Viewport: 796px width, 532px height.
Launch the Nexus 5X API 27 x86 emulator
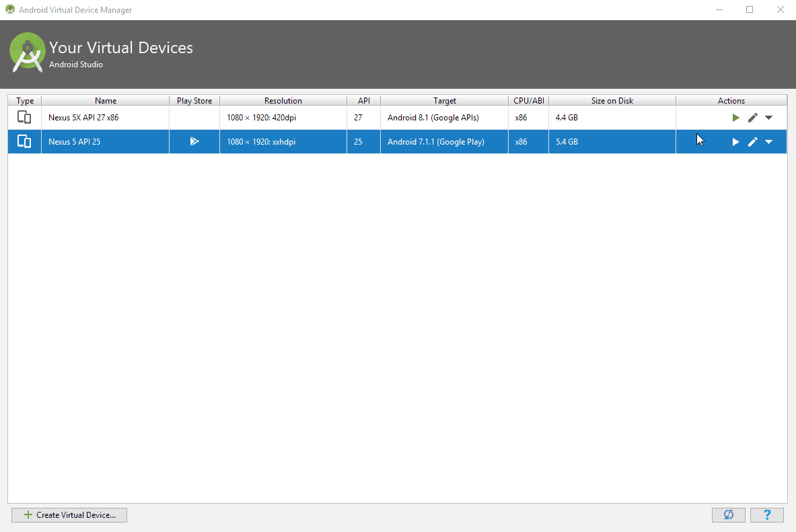pos(735,118)
